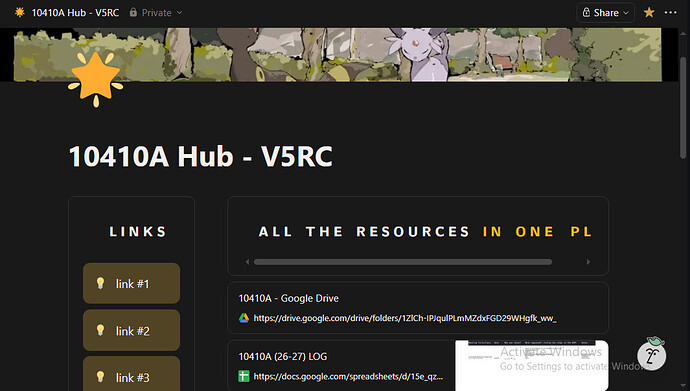The width and height of the screenshot is (690, 391).
Task: Click the lock icon next to Private
Action: point(133,12)
